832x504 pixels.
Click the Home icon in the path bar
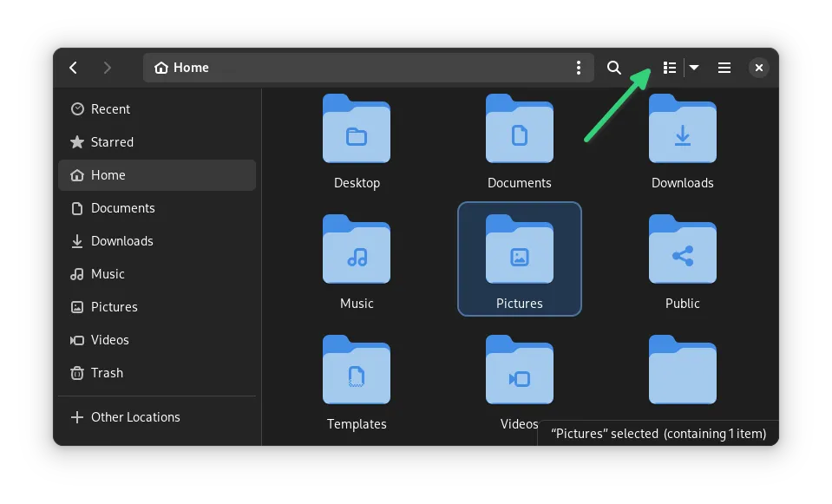click(x=161, y=68)
